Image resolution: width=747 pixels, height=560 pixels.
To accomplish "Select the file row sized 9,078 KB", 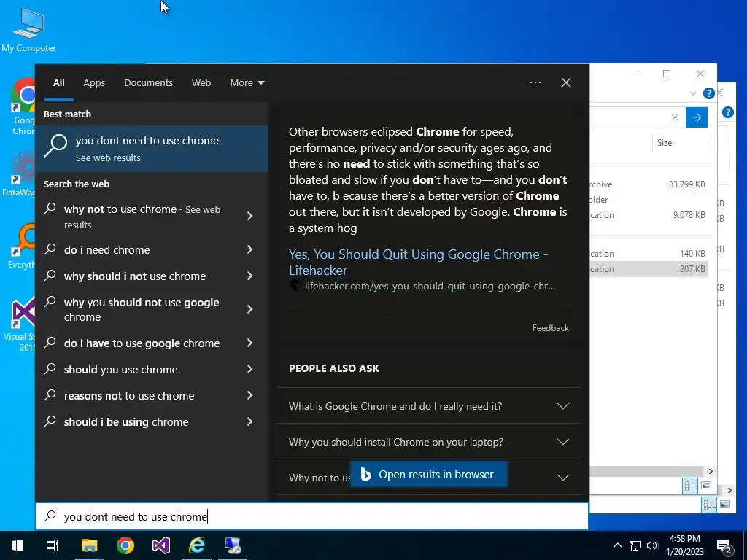I will coord(649,215).
